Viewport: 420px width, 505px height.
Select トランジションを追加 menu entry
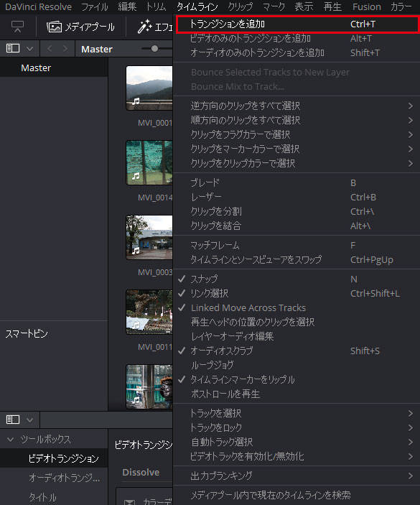pos(297,24)
